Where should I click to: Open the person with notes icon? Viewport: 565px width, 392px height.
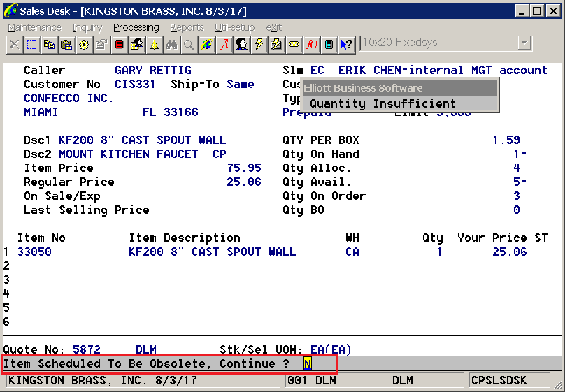[x=137, y=45]
